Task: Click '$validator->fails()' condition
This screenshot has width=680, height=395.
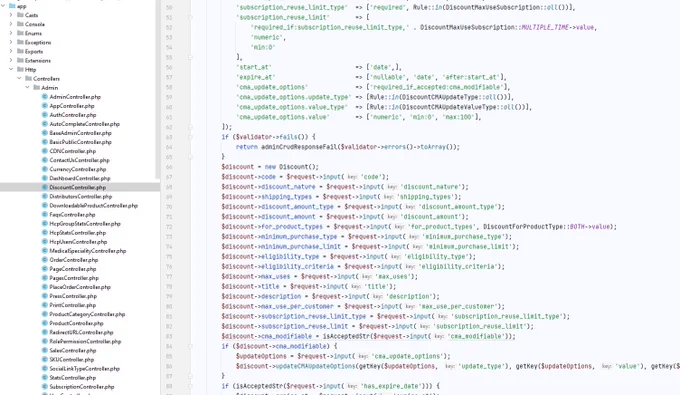Action: tap(270, 137)
